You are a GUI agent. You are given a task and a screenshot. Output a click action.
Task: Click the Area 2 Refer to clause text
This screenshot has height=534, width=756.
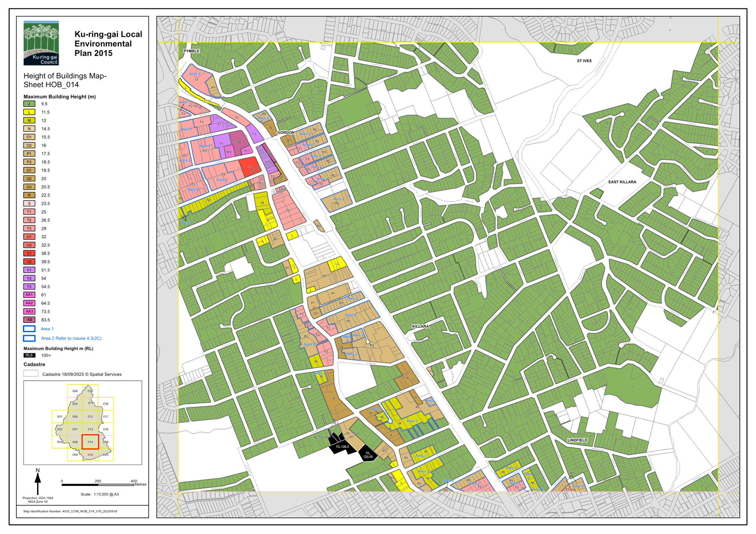point(71,338)
